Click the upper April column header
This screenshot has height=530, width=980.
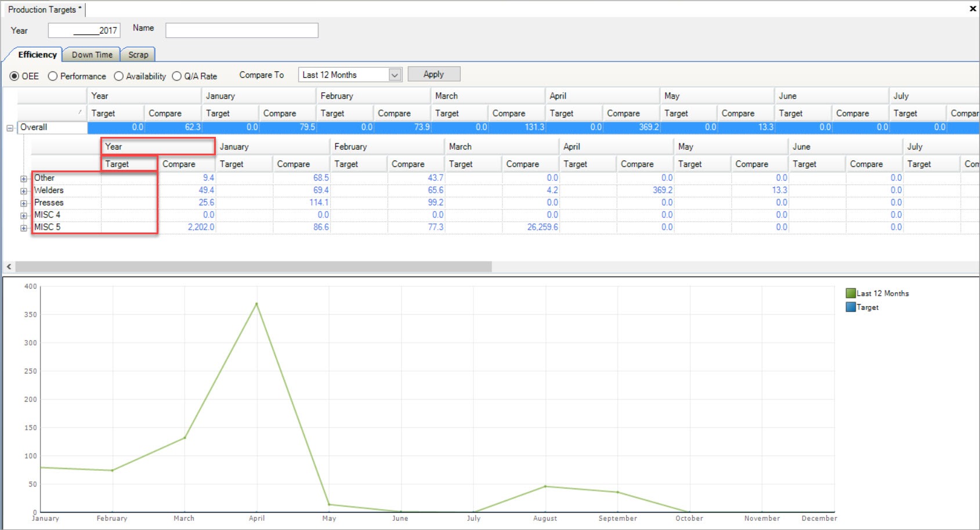pos(602,96)
